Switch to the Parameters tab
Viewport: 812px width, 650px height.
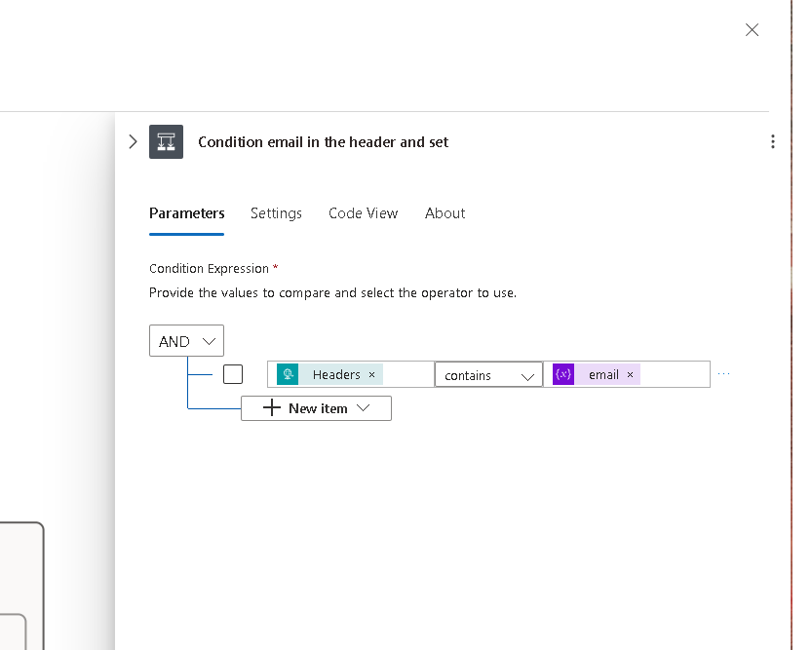point(186,213)
